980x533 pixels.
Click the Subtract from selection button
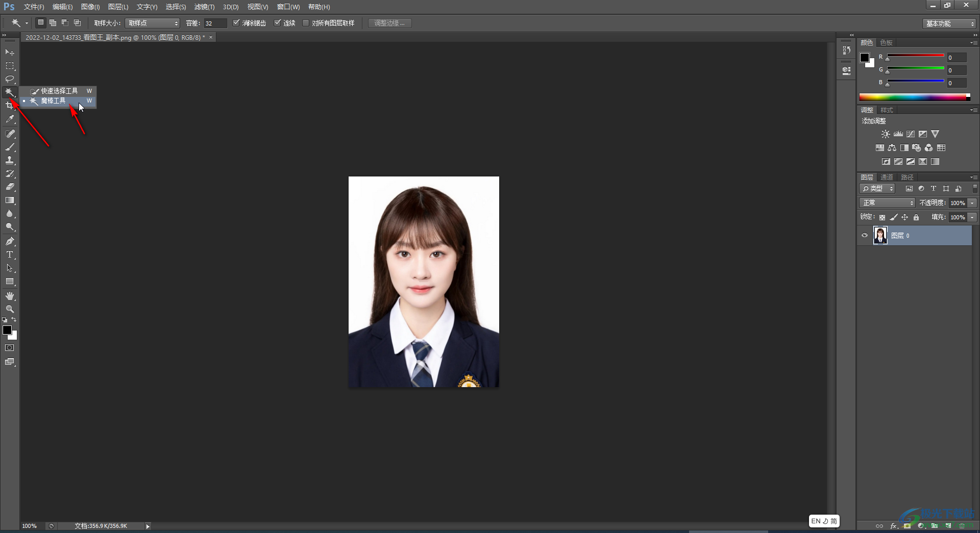[x=65, y=22]
